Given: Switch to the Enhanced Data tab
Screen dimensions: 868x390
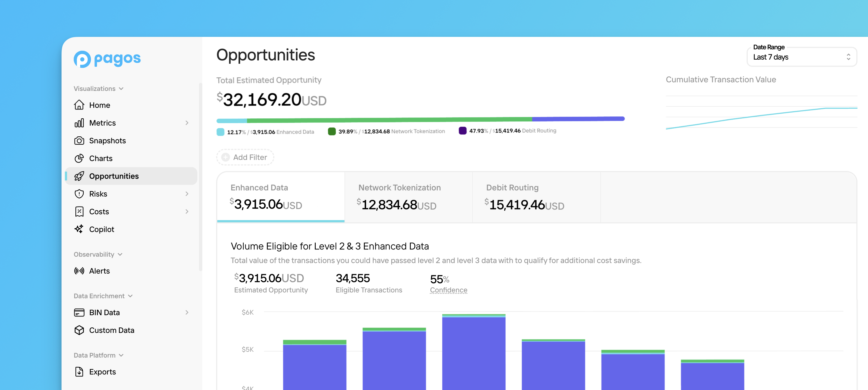Looking at the screenshot, I should click(x=281, y=197).
